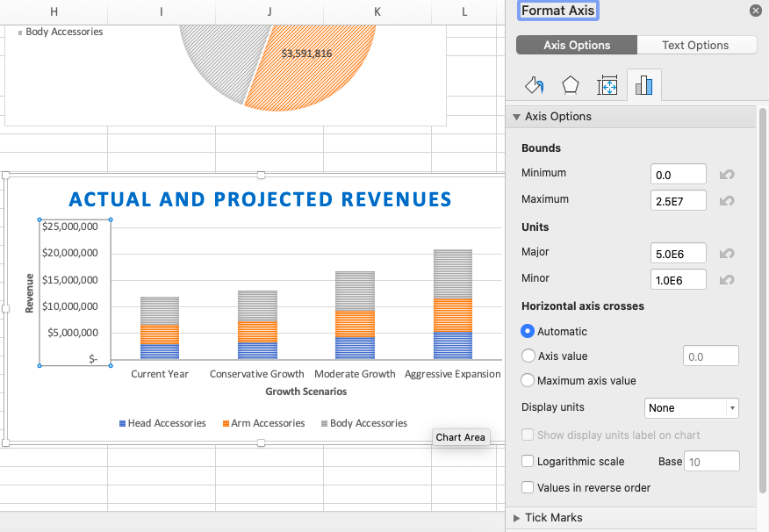This screenshot has width=769, height=532.
Task: Reset the Maximum bound value
Action: pos(727,200)
